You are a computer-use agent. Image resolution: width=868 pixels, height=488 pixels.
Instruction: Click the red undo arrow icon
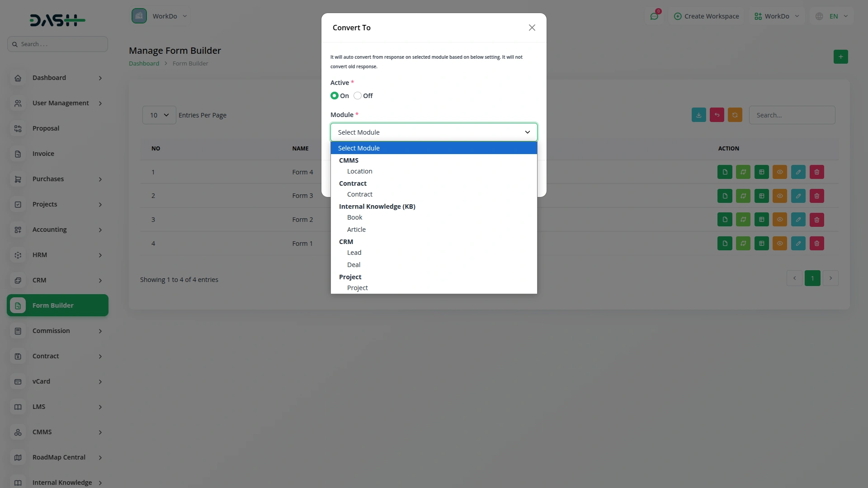click(x=717, y=115)
